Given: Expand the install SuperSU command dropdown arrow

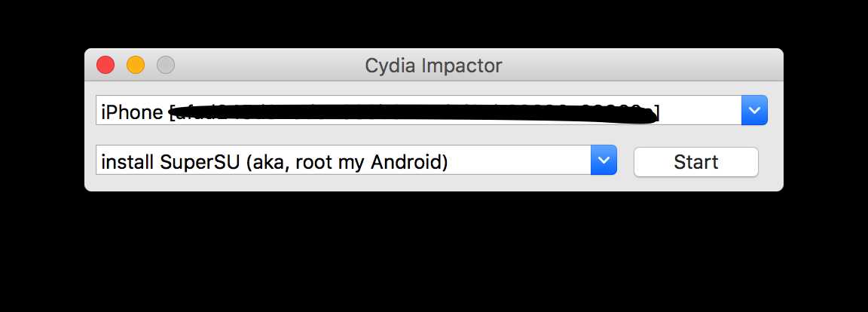Looking at the screenshot, I should pyautogui.click(x=604, y=161).
